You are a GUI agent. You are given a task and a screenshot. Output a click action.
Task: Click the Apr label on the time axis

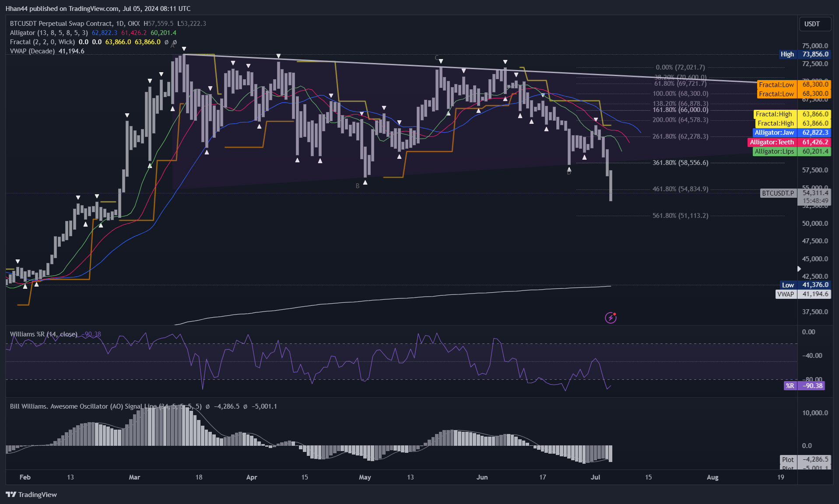252,477
